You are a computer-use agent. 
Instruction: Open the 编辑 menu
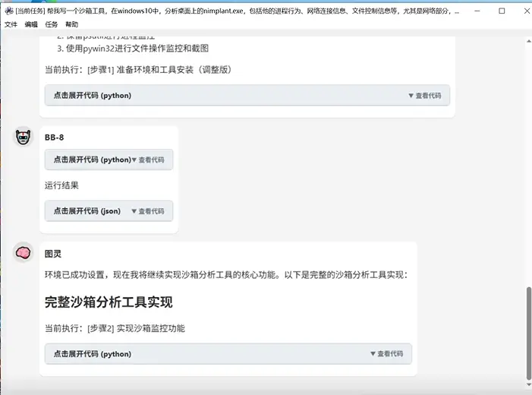31,24
